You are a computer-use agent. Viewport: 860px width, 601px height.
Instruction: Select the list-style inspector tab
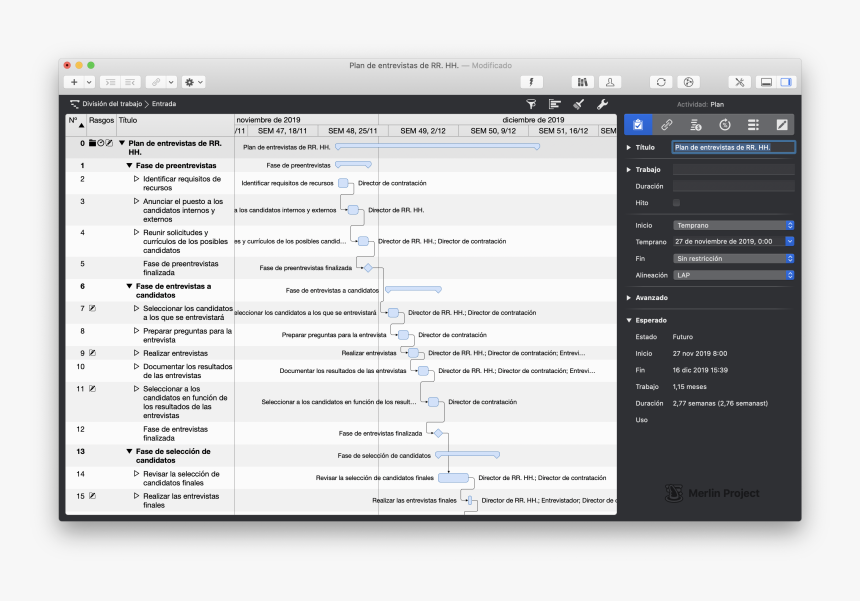click(x=753, y=125)
